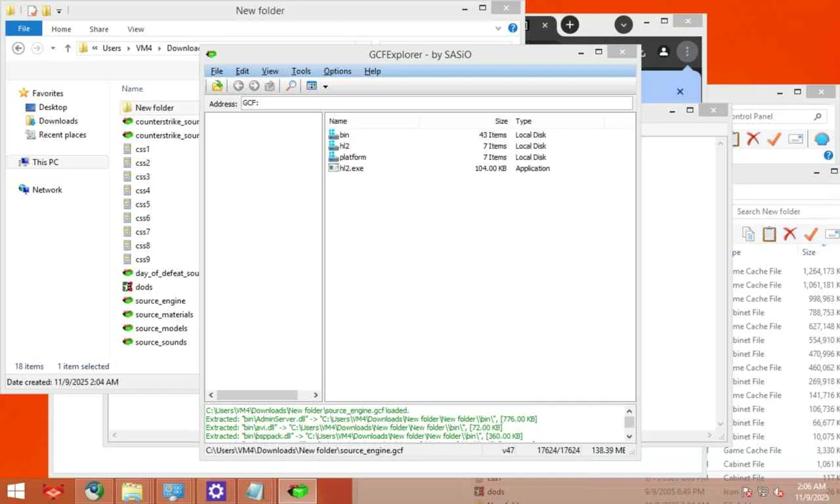Click the orange checkmark icon in the Control Panel window
The width and height of the screenshot is (840, 504).
coord(774,138)
